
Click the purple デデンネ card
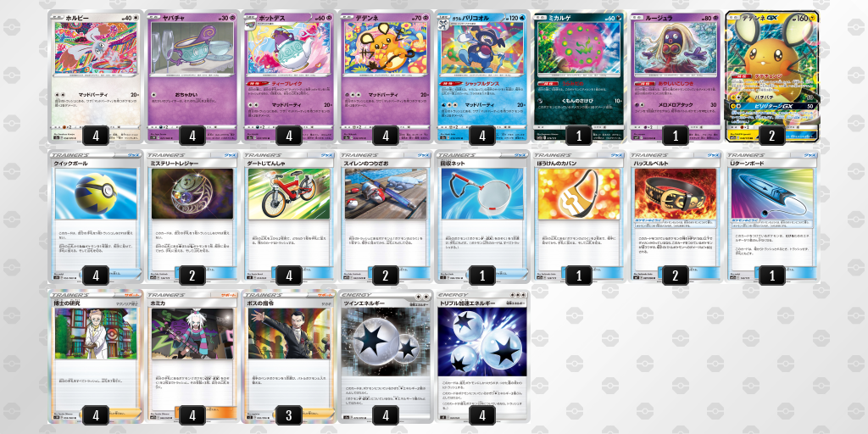pos(385,76)
